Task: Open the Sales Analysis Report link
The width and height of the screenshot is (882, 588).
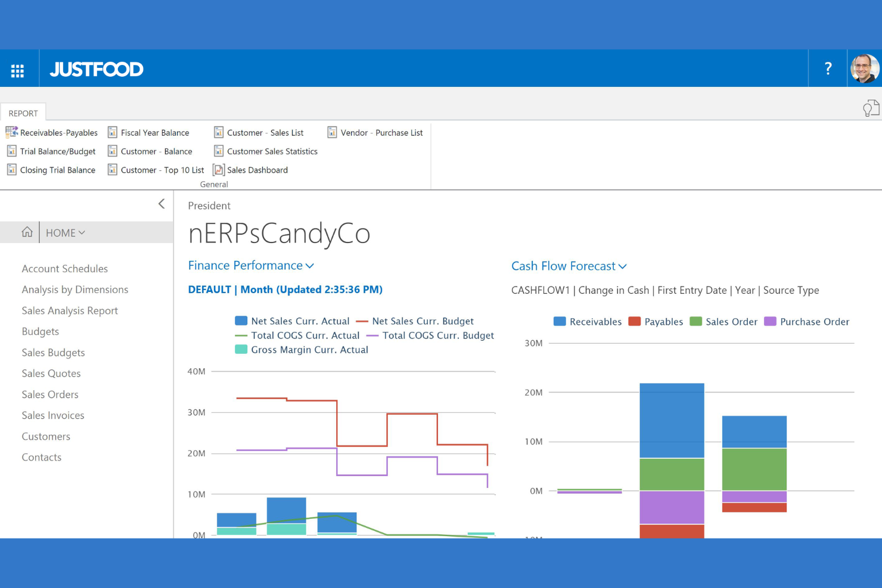Action: click(70, 310)
